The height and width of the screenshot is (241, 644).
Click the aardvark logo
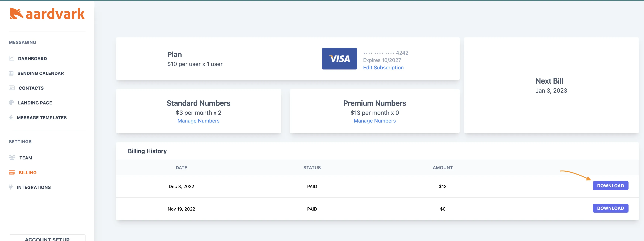pyautogui.click(x=47, y=14)
